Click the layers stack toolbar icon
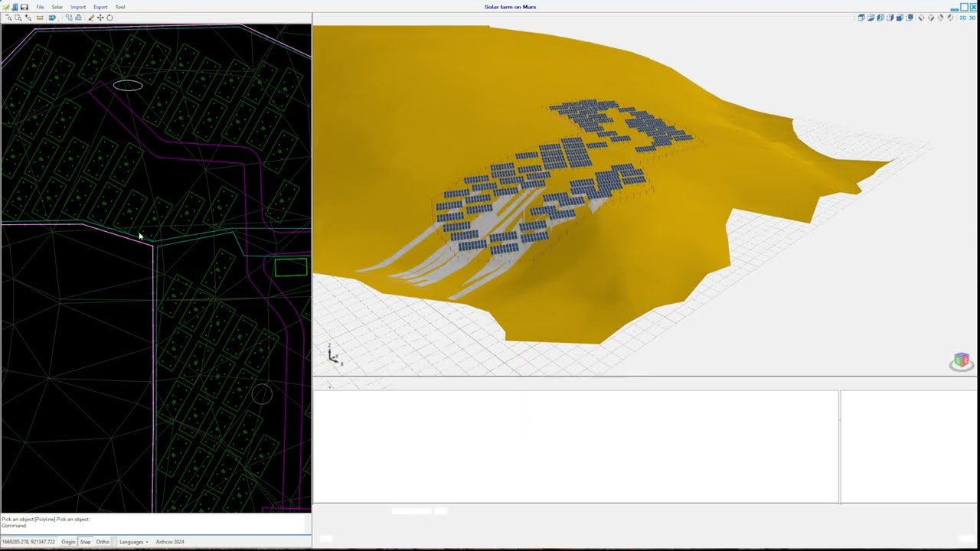Screen dimensions: 980x551 coord(78,18)
